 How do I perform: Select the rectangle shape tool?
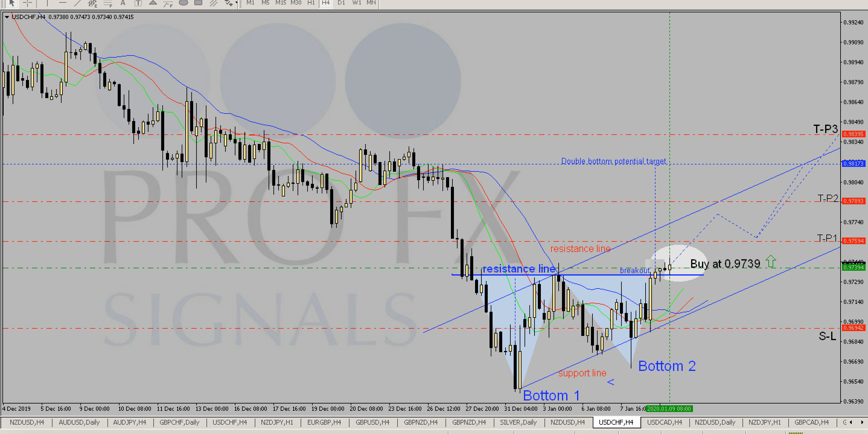(x=199, y=3)
